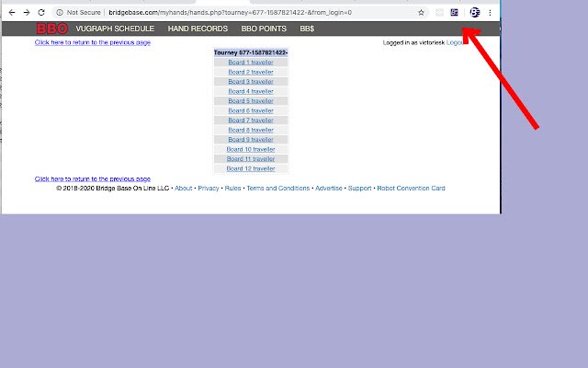
Task: Select the 2018-2020 Bridge Base On Line copyright text
Action: 113,188
